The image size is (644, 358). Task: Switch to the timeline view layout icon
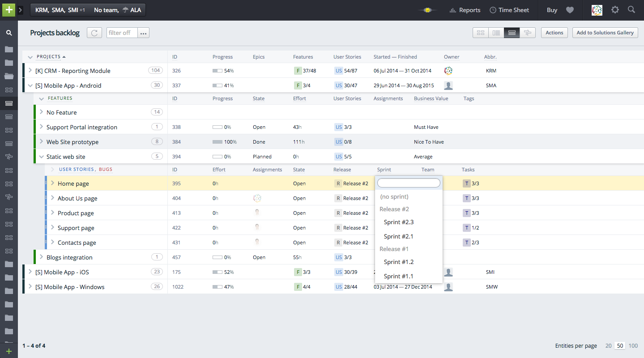click(528, 33)
